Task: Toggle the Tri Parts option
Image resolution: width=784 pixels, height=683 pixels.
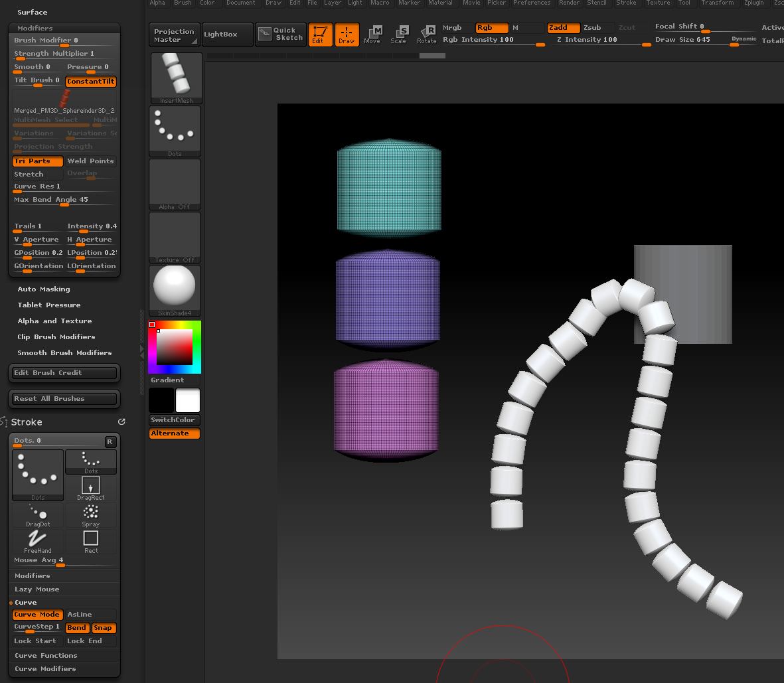Action: [37, 161]
